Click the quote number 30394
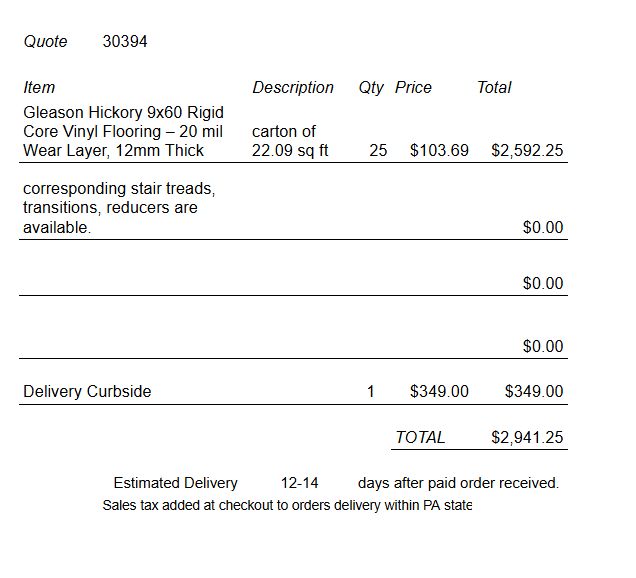 pyautogui.click(x=125, y=42)
